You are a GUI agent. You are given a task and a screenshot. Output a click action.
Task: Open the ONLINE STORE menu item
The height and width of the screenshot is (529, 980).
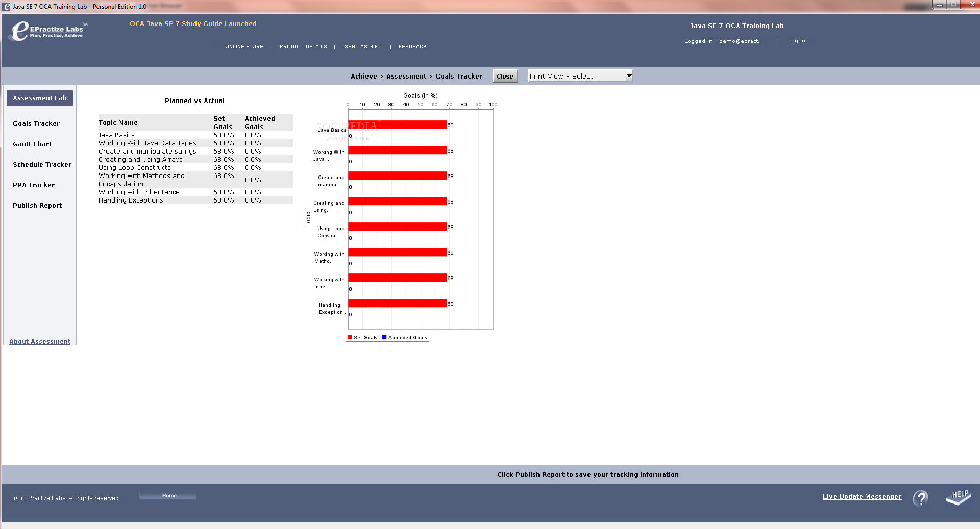pos(244,47)
